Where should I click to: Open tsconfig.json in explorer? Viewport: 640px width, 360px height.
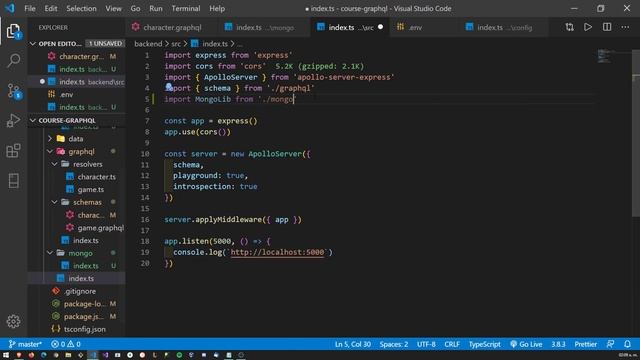pyautogui.click(x=84, y=329)
